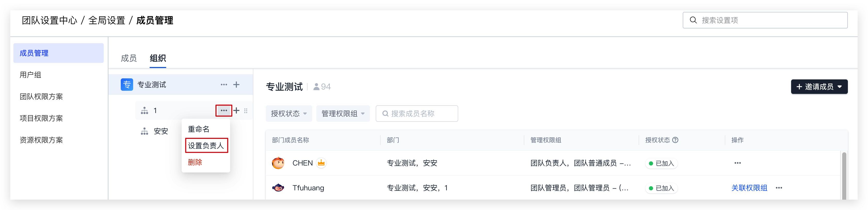Image resolution: width=868 pixels, height=210 pixels.
Task: Click the member count icon showing 94
Action: [316, 87]
